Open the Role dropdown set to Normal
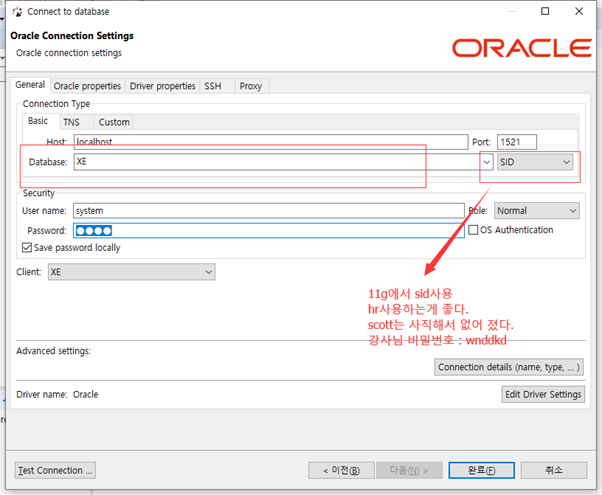602x495 pixels. pyautogui.click(x=537, y=211)
